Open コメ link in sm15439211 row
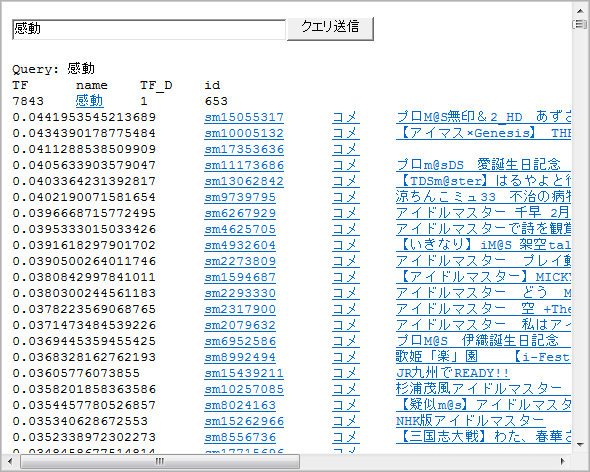 (x=346, y=373)
